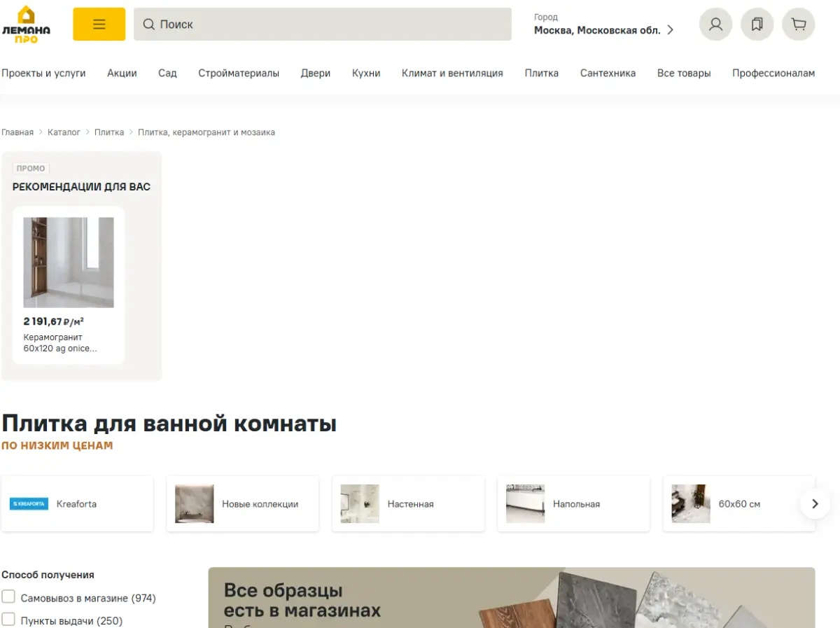Check Пункты выдачи filter
Viewport: 840px width, 628px height.
pos(8,620)
